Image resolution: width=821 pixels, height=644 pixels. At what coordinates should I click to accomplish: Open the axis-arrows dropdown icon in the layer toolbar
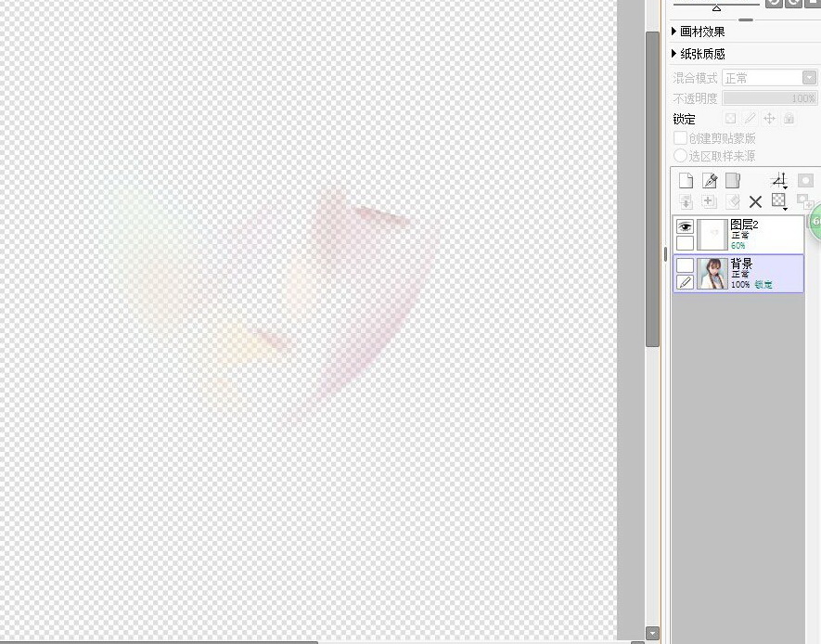click(779, 181)
